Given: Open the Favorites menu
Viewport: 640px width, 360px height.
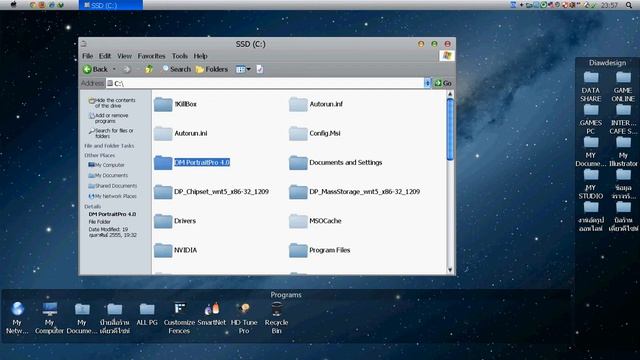Looking at the screenshot, I should (x=151, y=56).
